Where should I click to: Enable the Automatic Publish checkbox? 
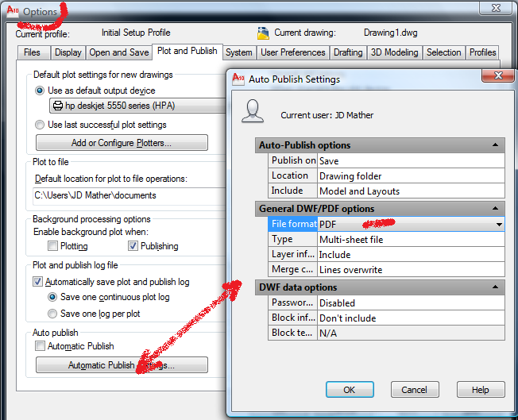click(40, 345)
